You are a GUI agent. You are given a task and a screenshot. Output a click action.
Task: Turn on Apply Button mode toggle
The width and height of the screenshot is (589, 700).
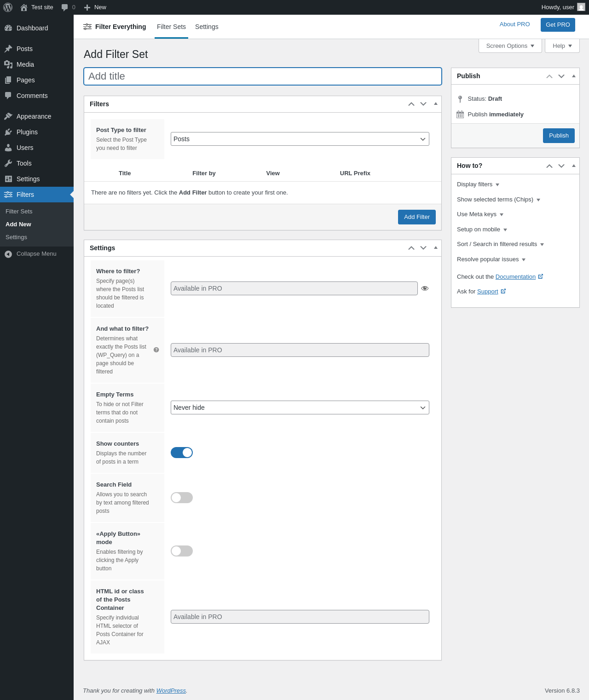(182, 551)
